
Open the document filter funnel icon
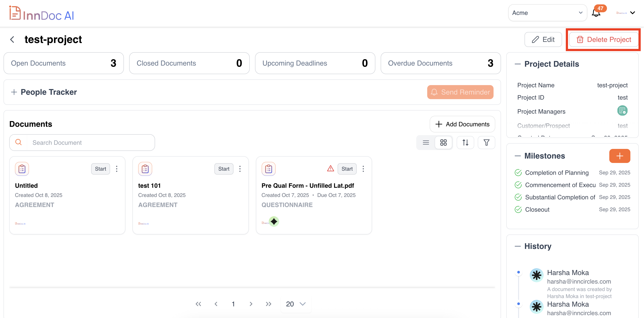(486, 143)
